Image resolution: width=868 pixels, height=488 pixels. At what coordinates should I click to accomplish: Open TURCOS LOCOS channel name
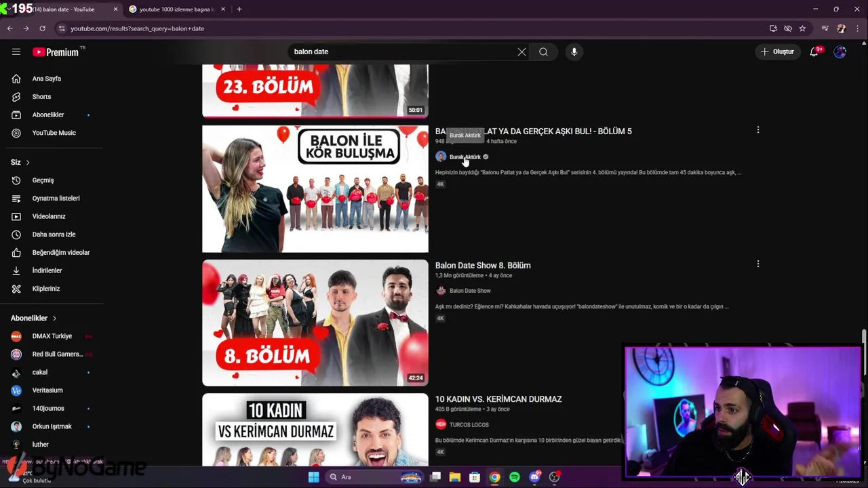(x=469, y=425)
